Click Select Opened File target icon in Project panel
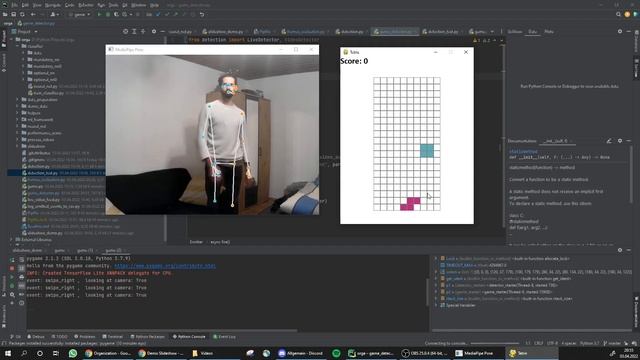This screenshot has height=360, width=640. [125, 31]
